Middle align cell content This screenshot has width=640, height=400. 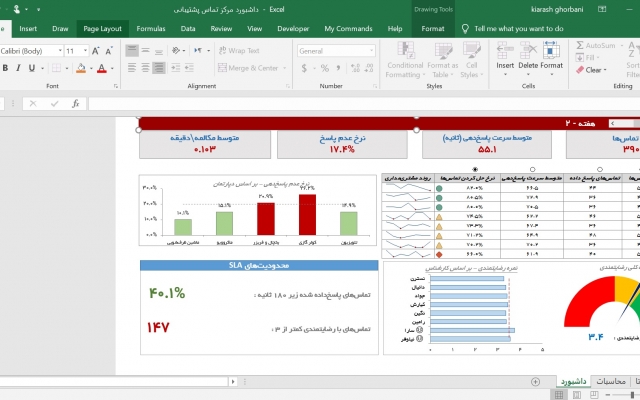point(145,51)
